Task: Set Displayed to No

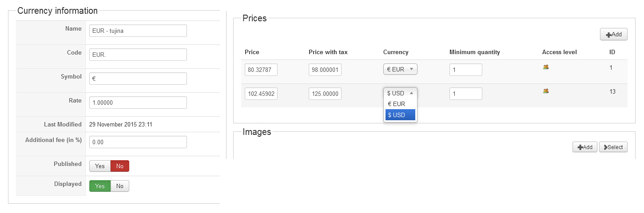Action: tap(120, 186)
